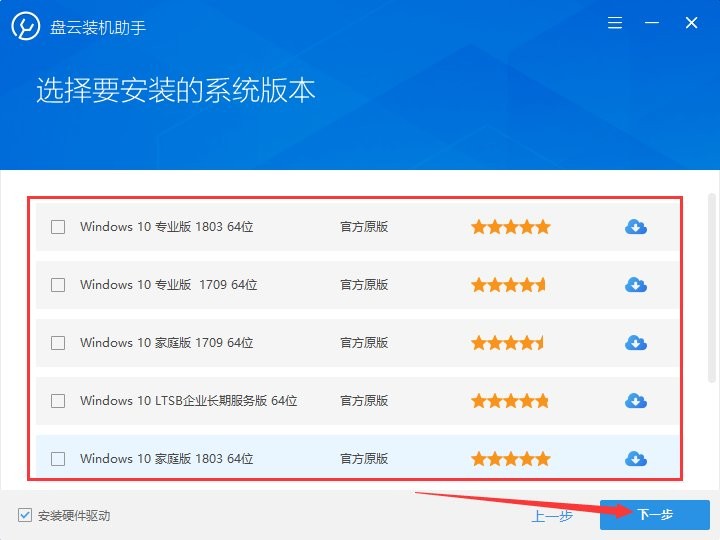Image resolution: width=720 pixels, height=540 pixels.
Task: Click star rating of 家庭版 1709 row
Action: coord(507,343)
